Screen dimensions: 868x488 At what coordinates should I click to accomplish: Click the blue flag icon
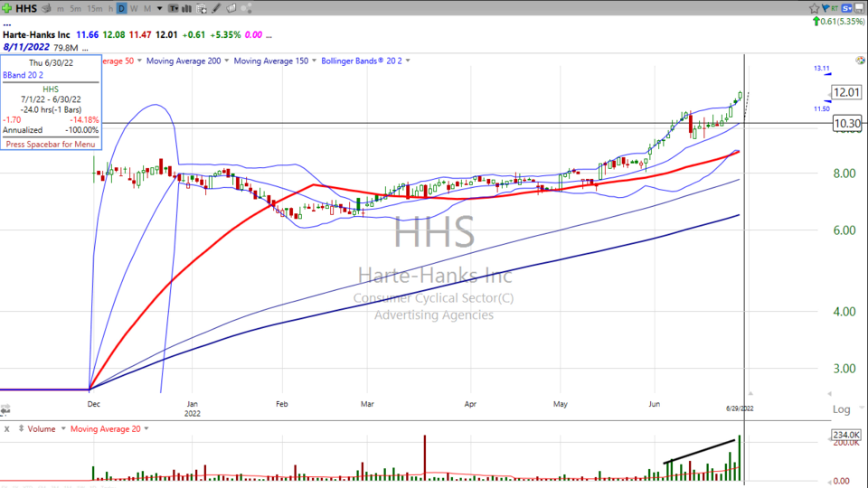[826, 8]
